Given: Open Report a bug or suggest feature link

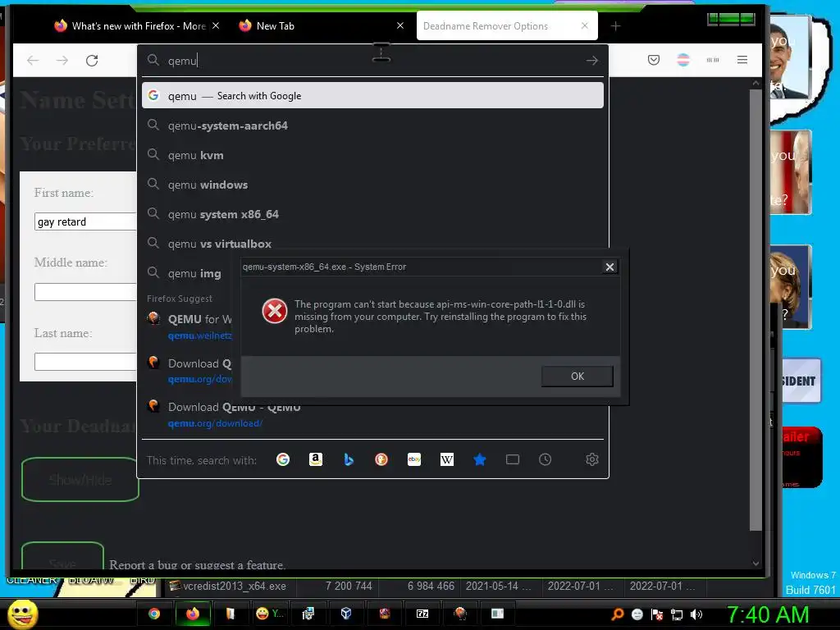Looking at the screenshot, I should [x=197, y=564].
